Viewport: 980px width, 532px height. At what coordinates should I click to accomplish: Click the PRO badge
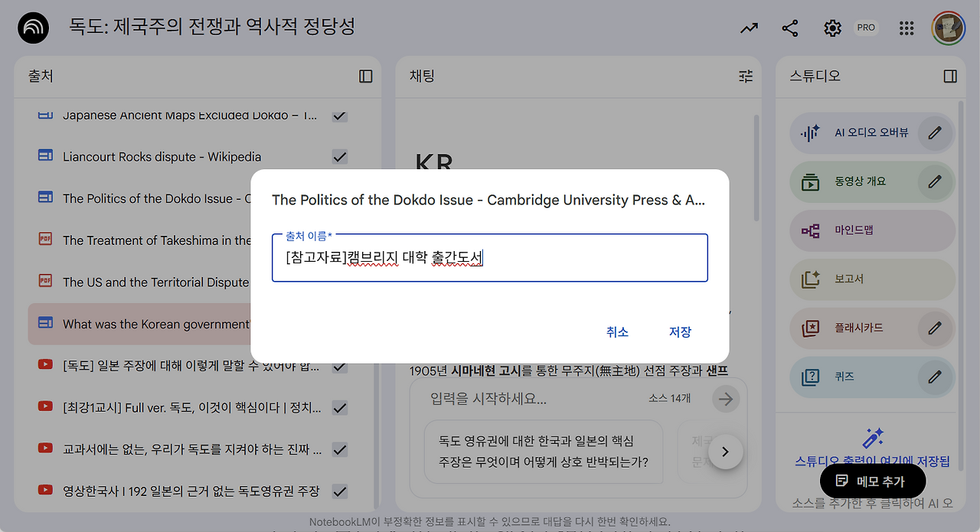[x=866, y=28]
